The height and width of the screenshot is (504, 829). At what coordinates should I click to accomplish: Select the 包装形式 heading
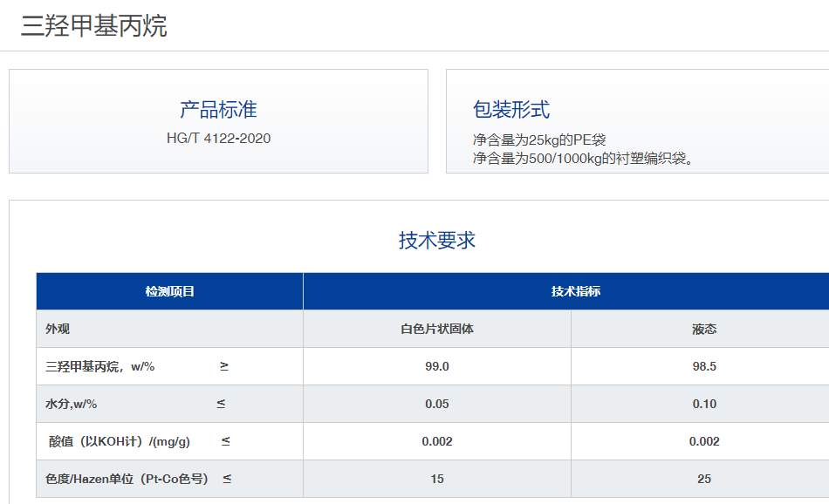(x=511, y=110)
